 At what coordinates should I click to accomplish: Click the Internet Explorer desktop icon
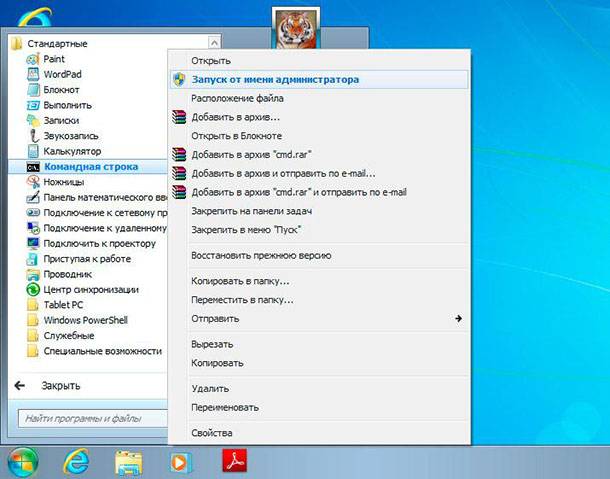[35, 16]
